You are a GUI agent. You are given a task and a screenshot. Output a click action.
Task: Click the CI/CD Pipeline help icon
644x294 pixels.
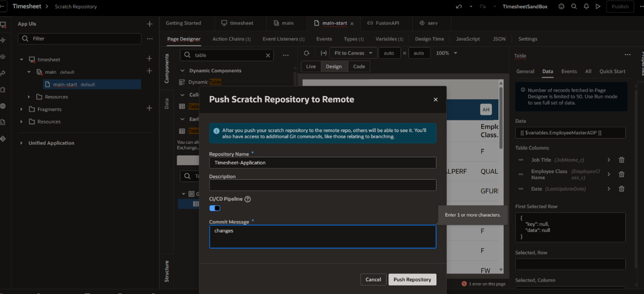[x=248, y=199]
